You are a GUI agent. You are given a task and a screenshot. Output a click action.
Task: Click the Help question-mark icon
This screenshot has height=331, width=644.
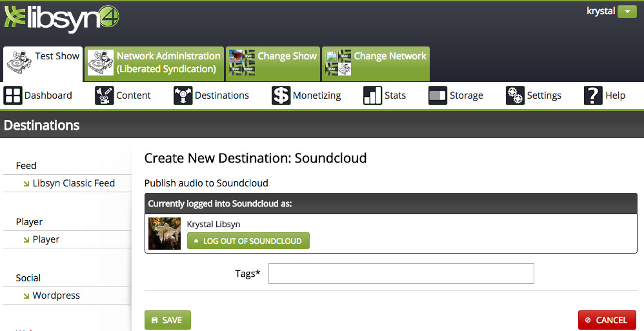pyautogui.click(x=593, y=95)
